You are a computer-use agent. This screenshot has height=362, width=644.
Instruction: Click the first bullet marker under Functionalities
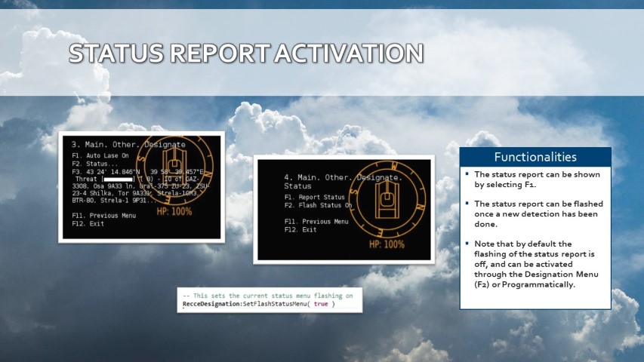467,174
